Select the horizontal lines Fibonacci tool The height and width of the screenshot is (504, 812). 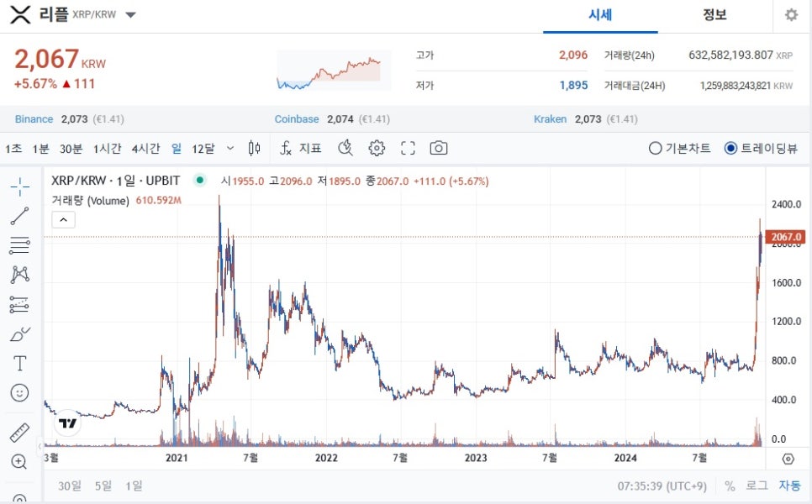coord(19,245)
